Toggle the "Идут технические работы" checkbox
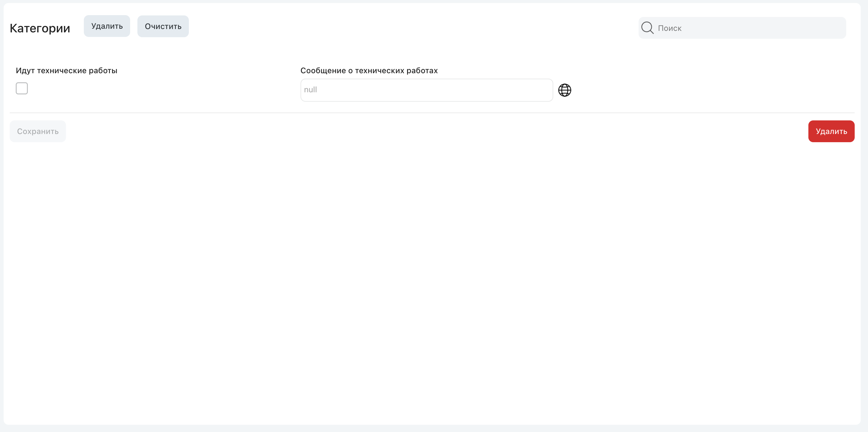 point(22,88)
